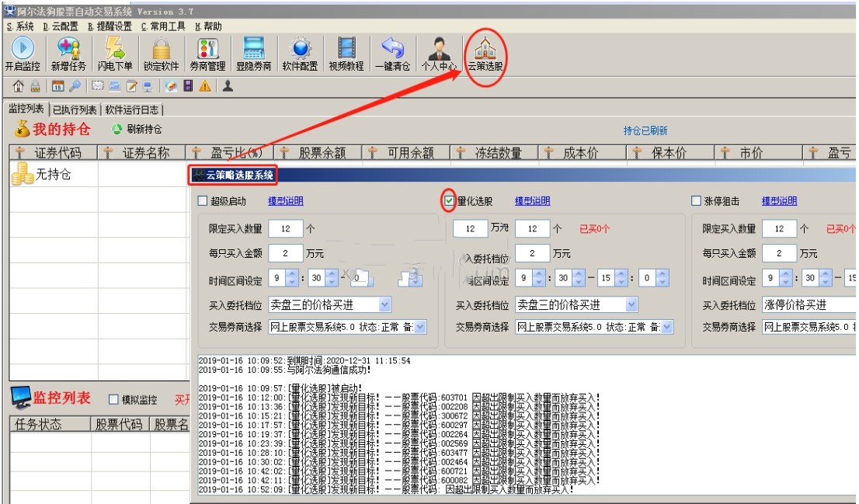Open 模型说明 link beside 涨停狙击
The width and height of the screenshot is (859, 504).
tap(779, 201)
